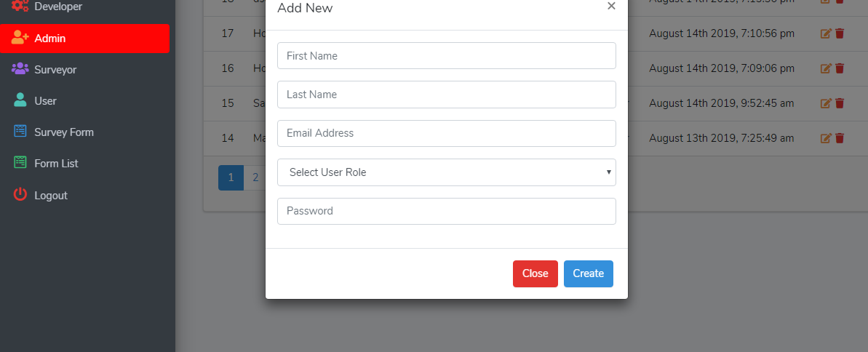Viewport: 868px width, 352px height.
Task: Expand the Select User Role dropdown
Action: (446, 172)
